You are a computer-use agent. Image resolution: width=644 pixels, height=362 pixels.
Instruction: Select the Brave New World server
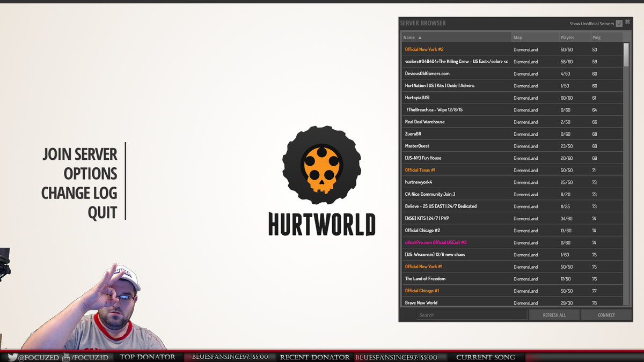tap(513, 302)
